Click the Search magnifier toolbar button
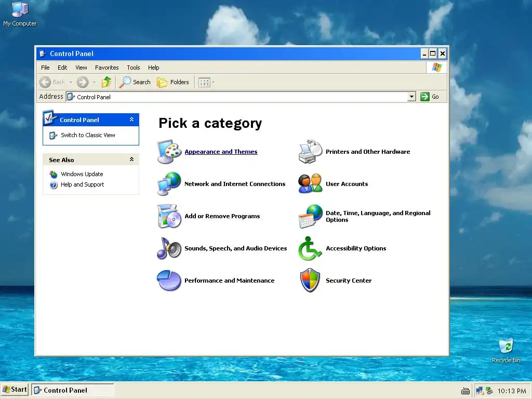532x399 pixels. (x=135, y=82)
